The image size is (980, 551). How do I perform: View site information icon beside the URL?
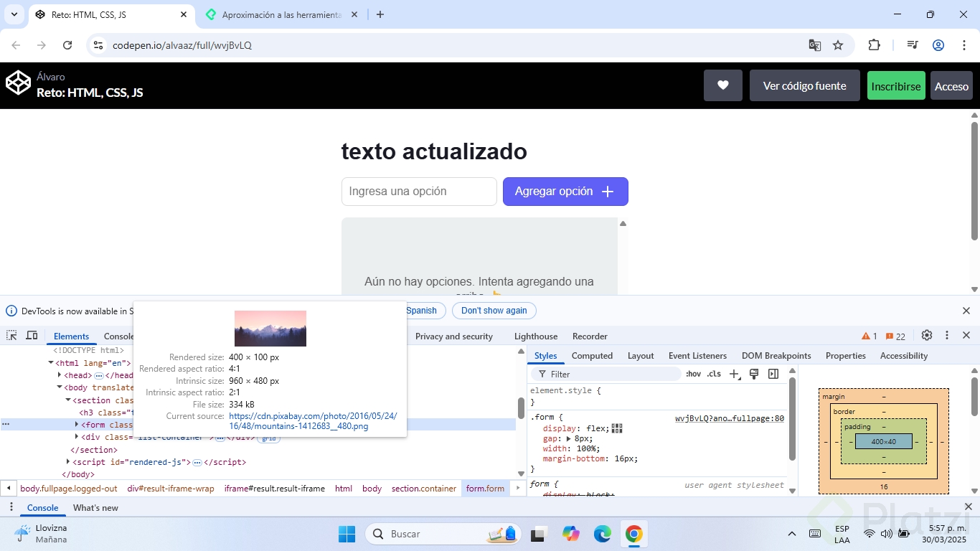tap(99, 45)
